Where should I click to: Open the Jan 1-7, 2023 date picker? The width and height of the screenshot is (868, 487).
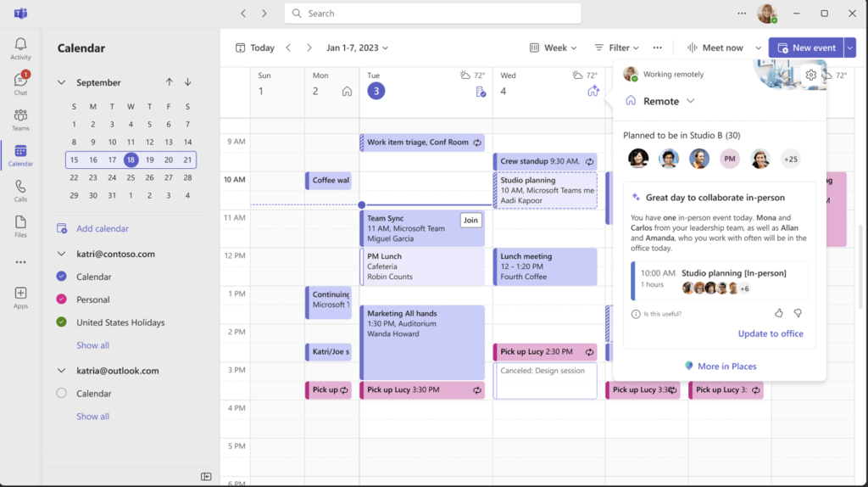[x=357, y=48]
